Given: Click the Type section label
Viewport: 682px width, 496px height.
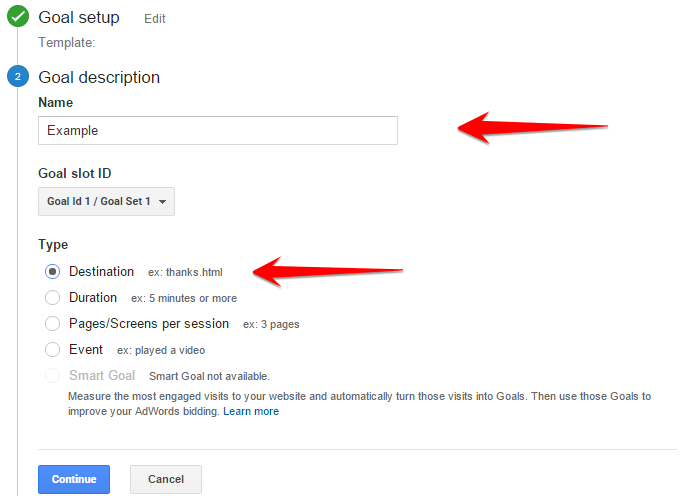Looking at the screenshot, I should click(53, 244).
